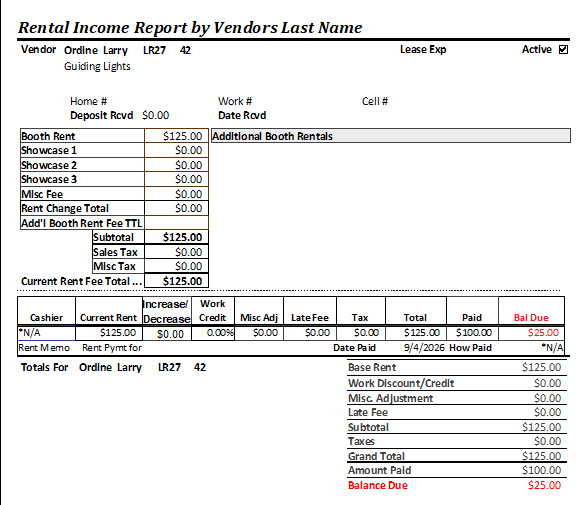Select the Booth Rent $125.00 field

[176, 136]
